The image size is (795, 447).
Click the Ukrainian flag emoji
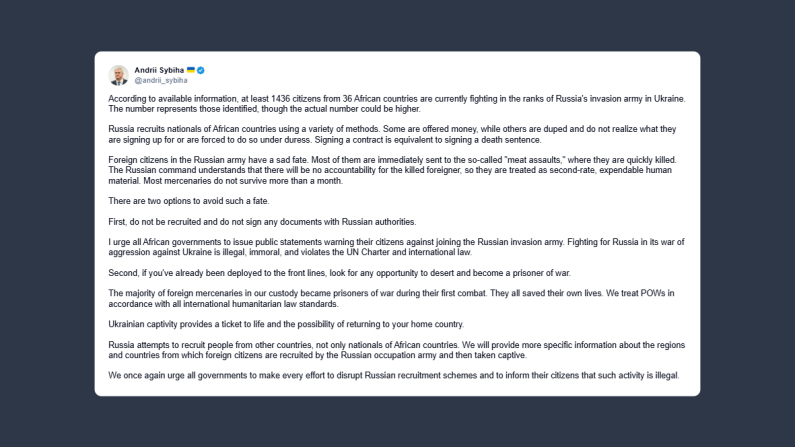click(190, 69)
